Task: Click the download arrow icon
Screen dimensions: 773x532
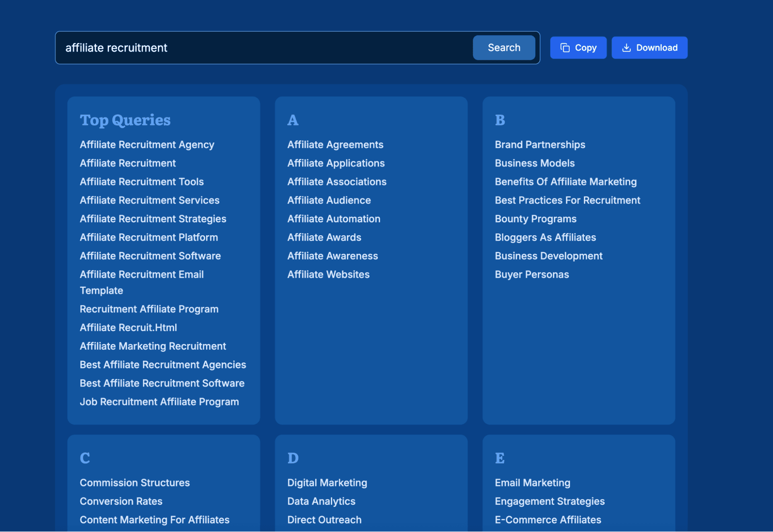Action: 626,48
